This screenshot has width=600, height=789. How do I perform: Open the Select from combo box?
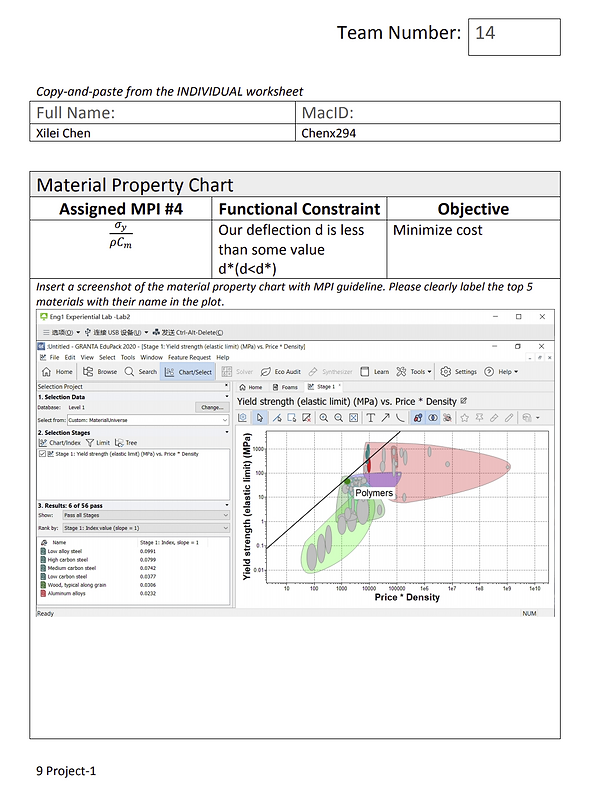click(x=148, y=420)
